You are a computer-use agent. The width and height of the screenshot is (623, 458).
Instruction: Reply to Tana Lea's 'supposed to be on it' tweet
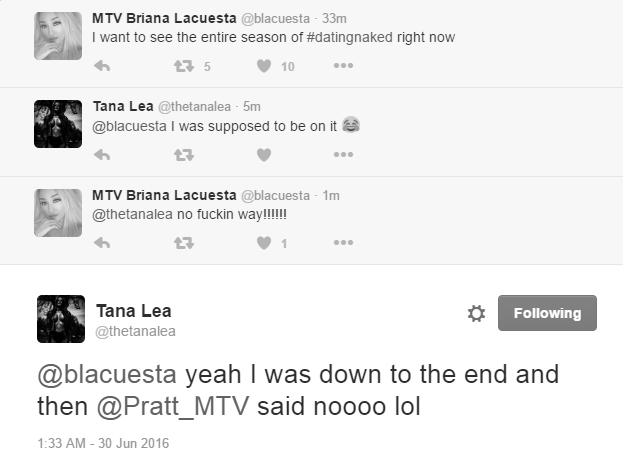point(102,155)
